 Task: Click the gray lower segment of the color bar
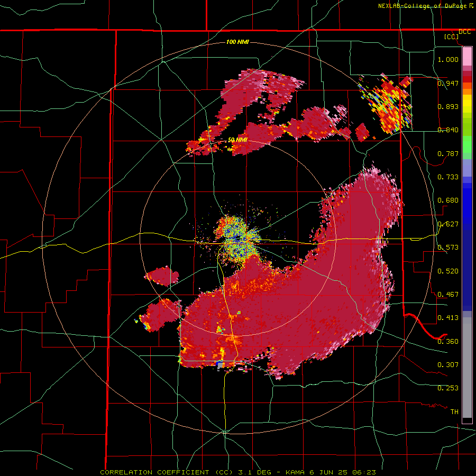pyautogui.click(x=467, y=368)
